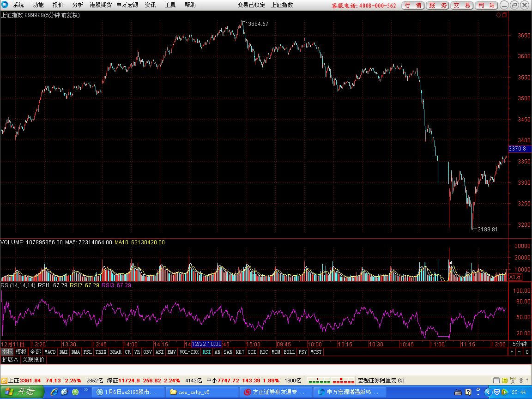The height and width of the screenshot is (399, 532).
Task: Open the 工具 menu
Action: [170, 5]
